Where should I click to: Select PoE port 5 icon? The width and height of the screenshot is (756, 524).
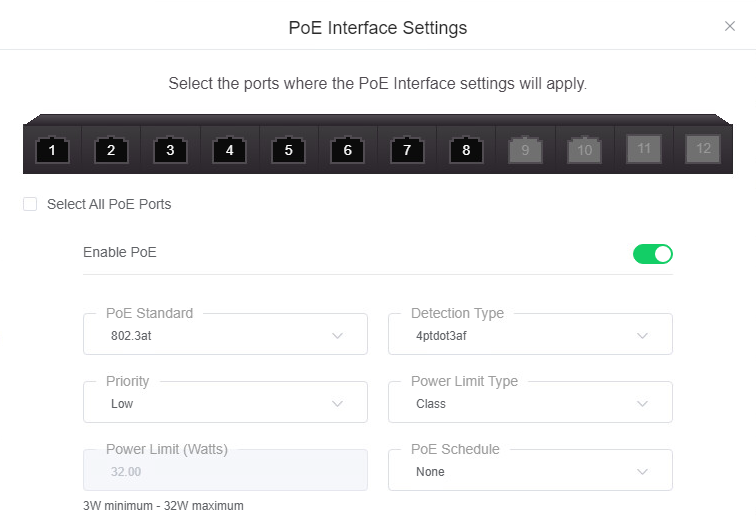[288, 150]
